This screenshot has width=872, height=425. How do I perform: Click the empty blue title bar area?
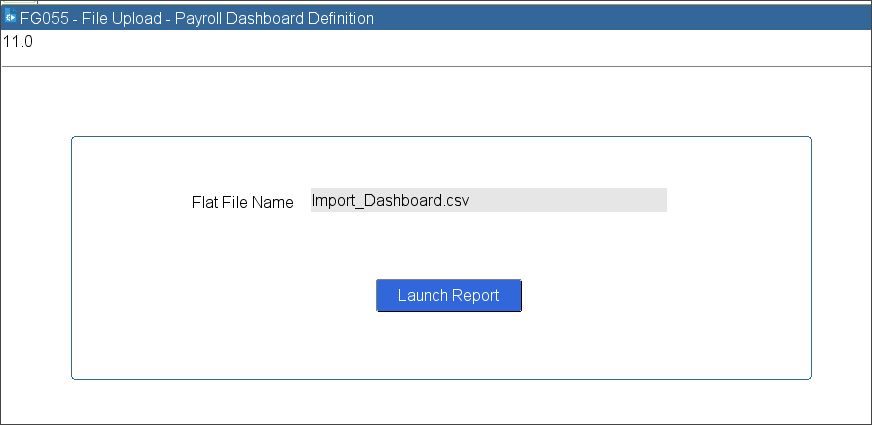pyautogui.click(x=620, y=19)
